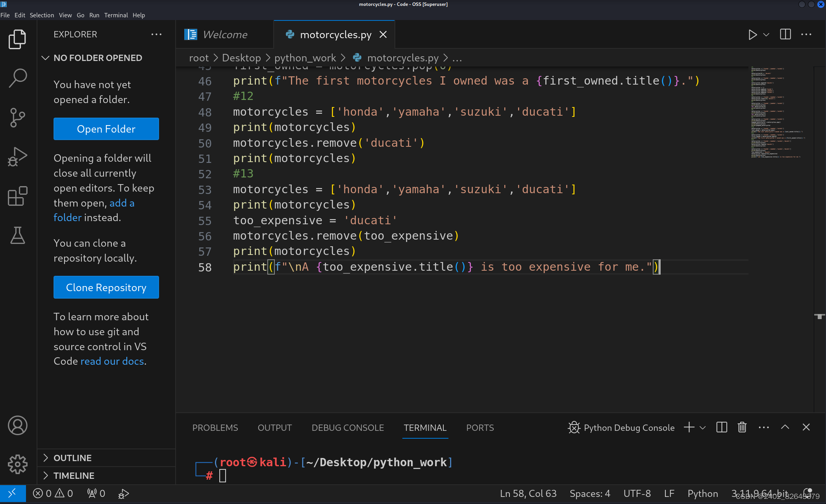Click the notifications bell icon

808,492
